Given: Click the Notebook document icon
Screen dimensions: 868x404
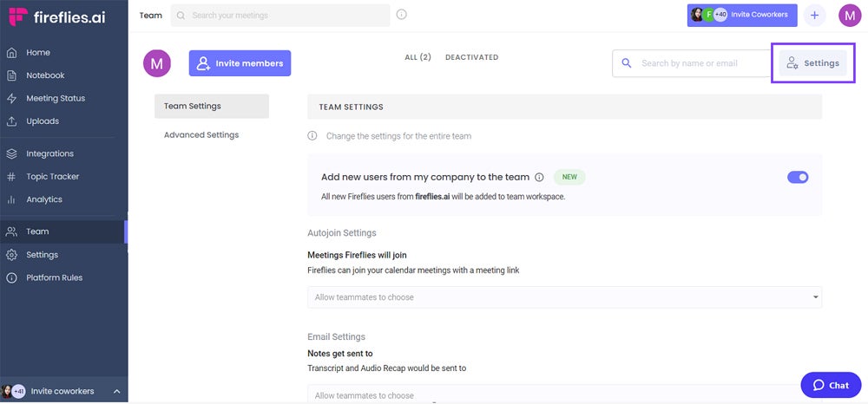Looking at the screenshot, I should (11, 75).
